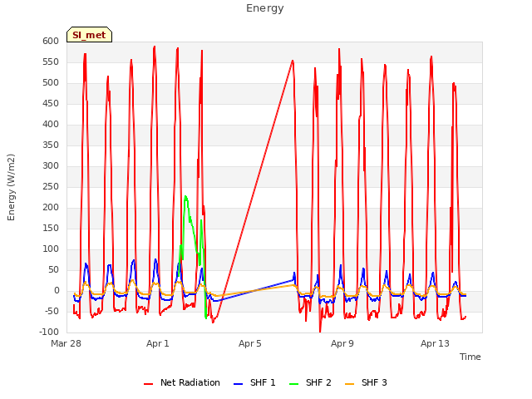This screenshot has width=532, height=399.
Task: Click the Apr 5 x-axis tick label
Action: (x=250, y=343)
